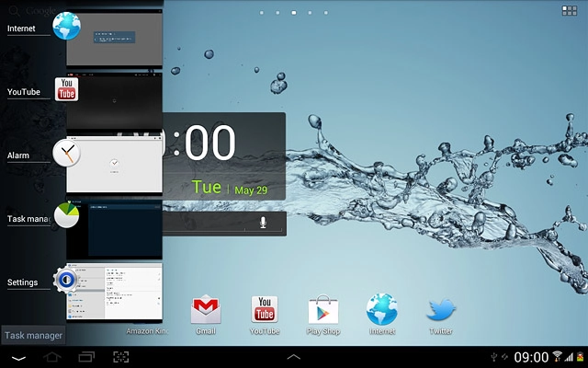Viewport: 588px width, 368px height.
Task: Tap the screenshot capture button in nav bar
Action: coord(120,357)
